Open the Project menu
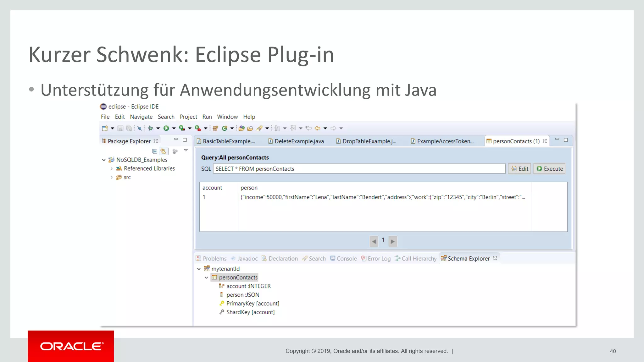Screen dimensions: 644x362 pyautogui.click(x=188, y=117)
